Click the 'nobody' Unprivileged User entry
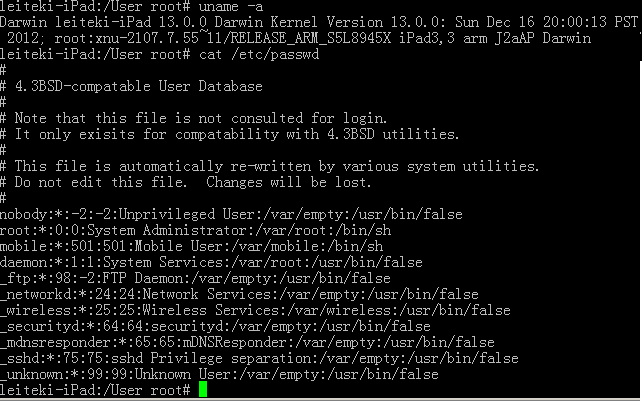 coord(231,214)
